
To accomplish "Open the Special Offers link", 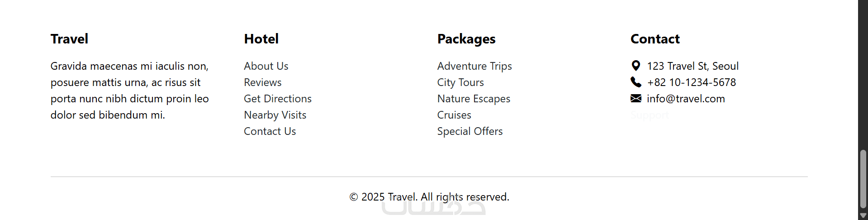I will [x=470, y=131].
